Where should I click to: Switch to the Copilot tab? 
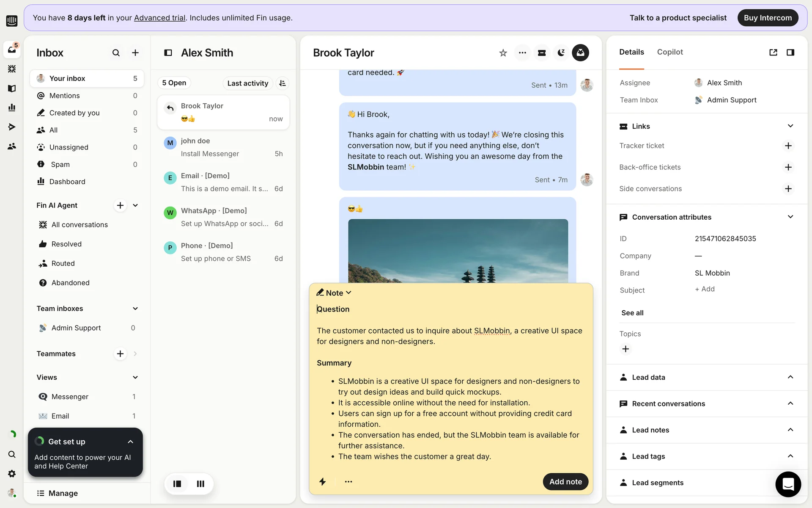669,52
